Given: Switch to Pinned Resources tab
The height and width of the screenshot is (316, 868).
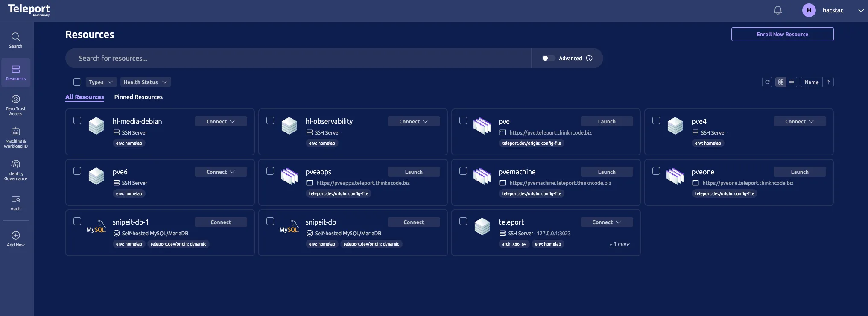Looking at the screenshot, I should coord(138,97).
